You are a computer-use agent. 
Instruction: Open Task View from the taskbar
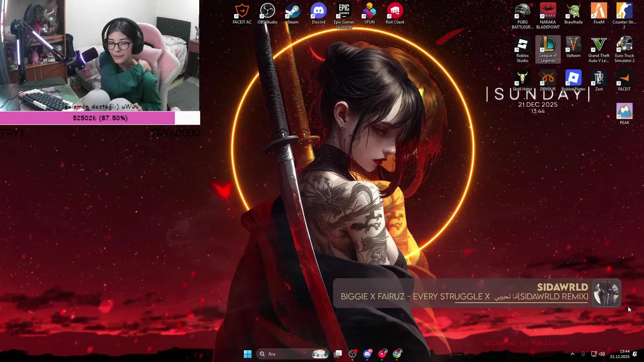click(338, 354)
